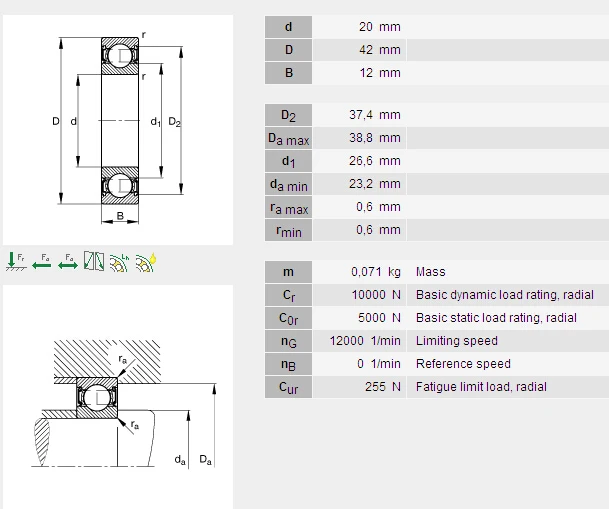Screen dimensions: 609x509
Task: Click the D2 value 37,4 mm
Action: pos(379,115)
